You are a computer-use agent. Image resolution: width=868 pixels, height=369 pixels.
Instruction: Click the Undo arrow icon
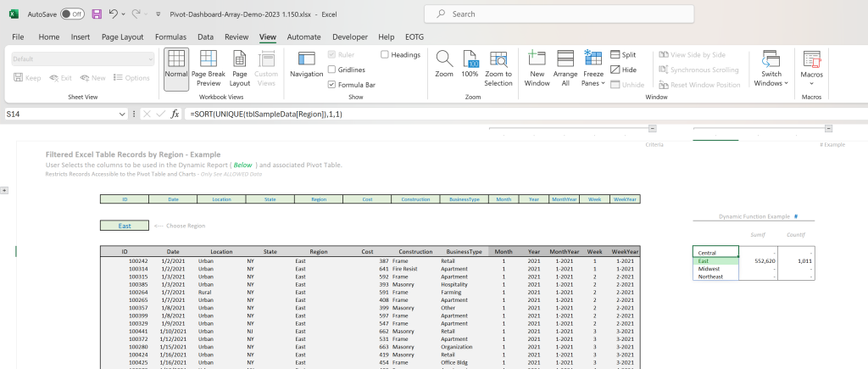(x=113, y=14)
